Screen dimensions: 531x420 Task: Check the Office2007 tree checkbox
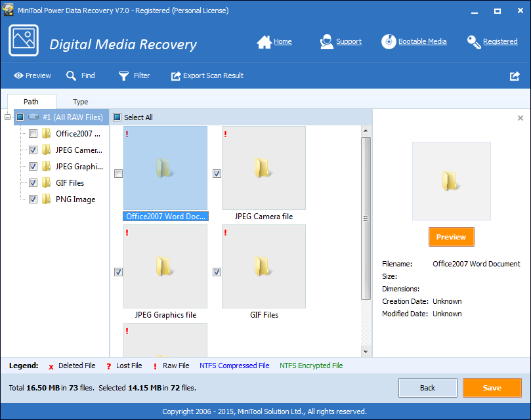[33, 133]
